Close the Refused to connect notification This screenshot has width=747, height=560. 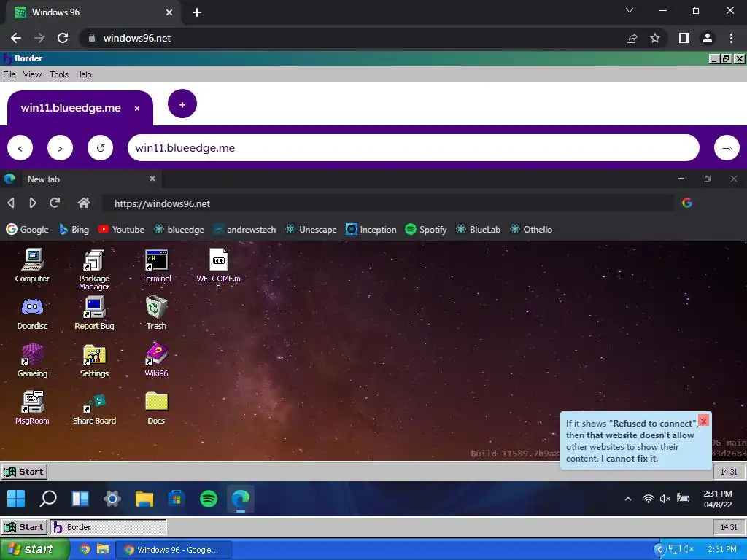(x=703, y=421)
